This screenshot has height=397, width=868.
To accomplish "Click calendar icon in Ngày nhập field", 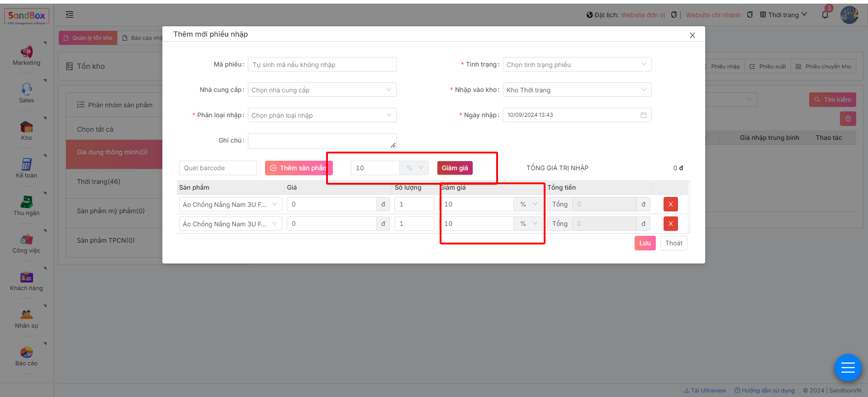I will (643, 115).
